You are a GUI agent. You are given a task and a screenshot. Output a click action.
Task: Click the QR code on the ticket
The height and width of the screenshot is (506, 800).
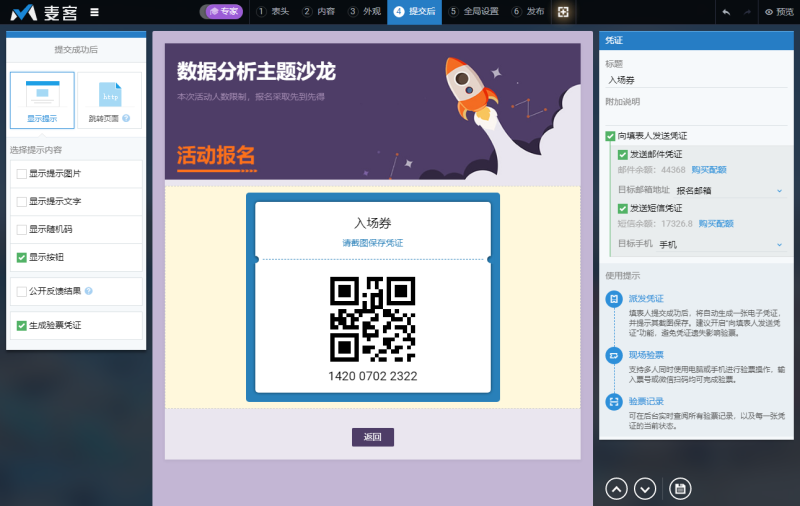(x=372, y=319)
